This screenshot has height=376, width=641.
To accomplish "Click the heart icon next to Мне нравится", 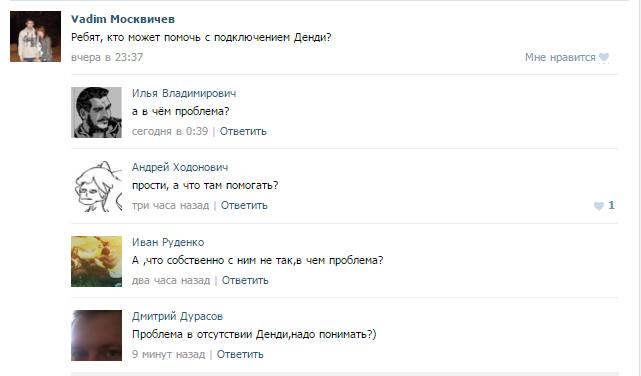I will coord(604,58).
